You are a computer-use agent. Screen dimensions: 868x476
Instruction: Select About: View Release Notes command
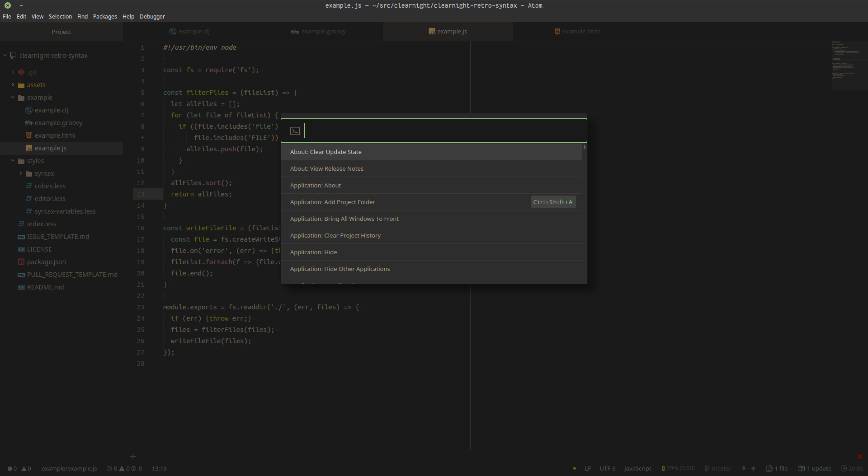pyautogui.click(x=326, y=169)
